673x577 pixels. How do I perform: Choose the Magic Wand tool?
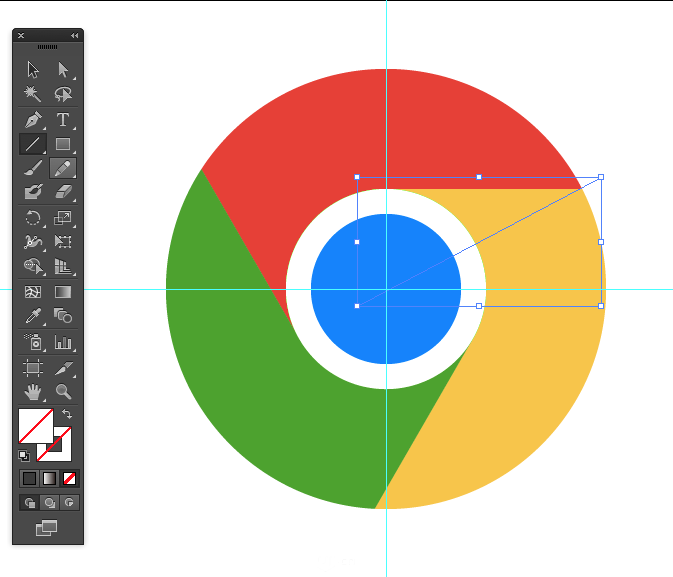33,94
